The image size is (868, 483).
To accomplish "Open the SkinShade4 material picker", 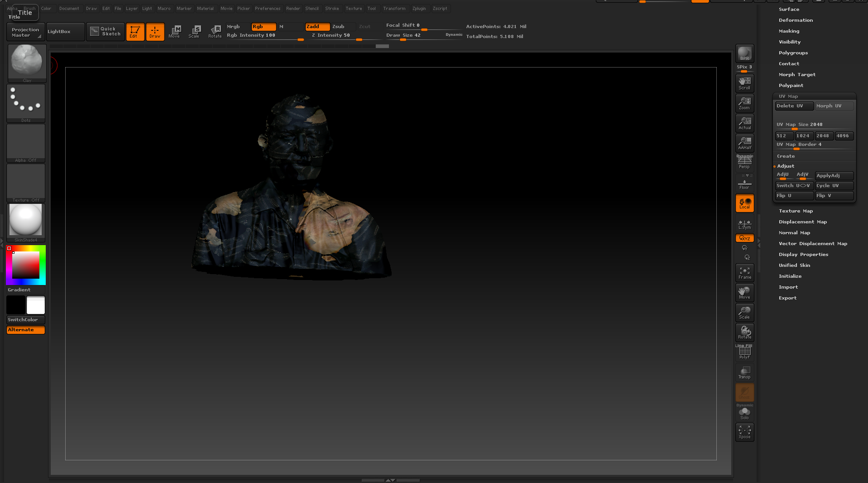I will tap(26, 223).
